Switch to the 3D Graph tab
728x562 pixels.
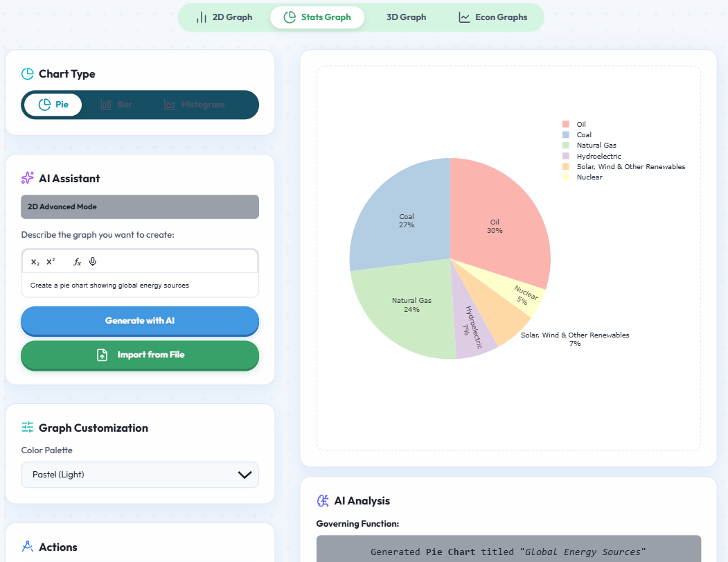pos(407,17)
